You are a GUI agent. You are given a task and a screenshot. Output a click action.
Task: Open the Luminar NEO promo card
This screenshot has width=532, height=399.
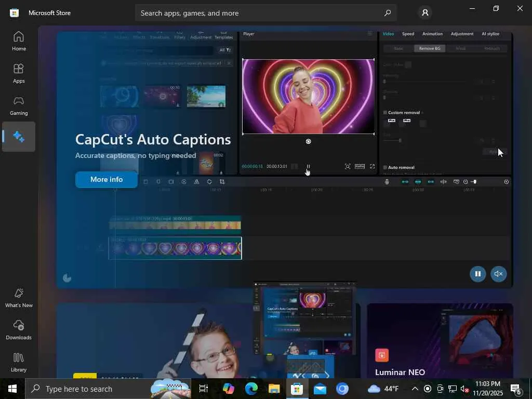[440, 341]
